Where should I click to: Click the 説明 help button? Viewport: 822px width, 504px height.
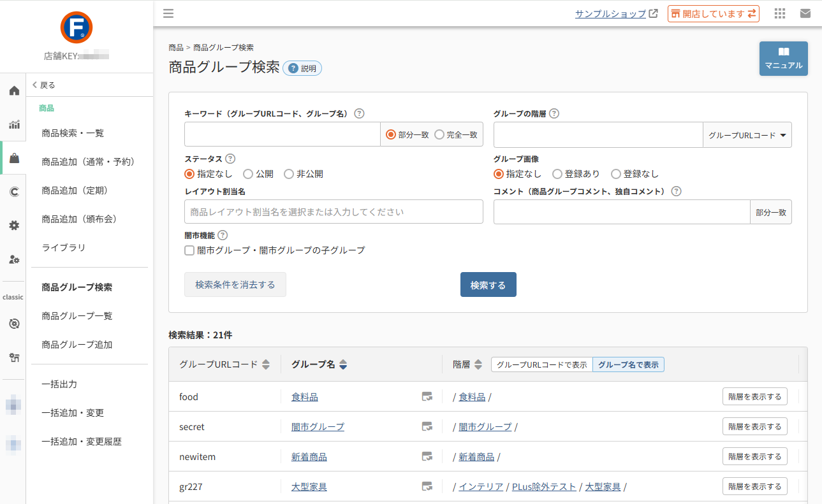coord(302,68)
